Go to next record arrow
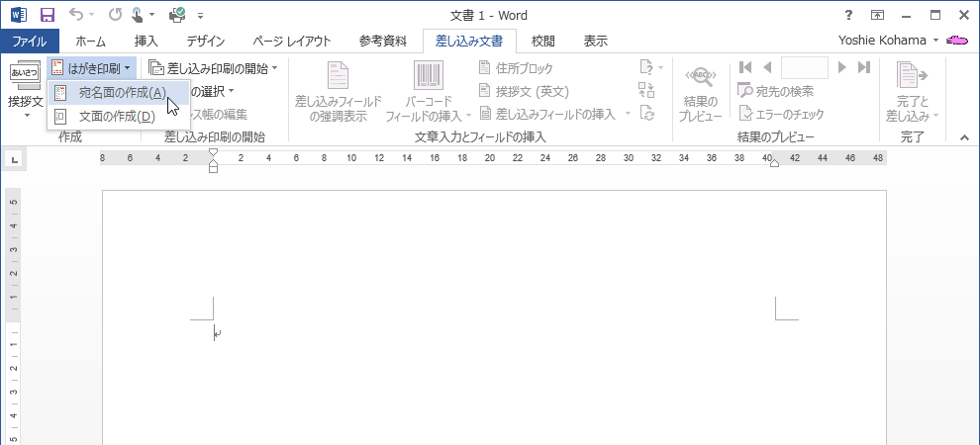Screen dimensions: 980x445 point(842,67)
